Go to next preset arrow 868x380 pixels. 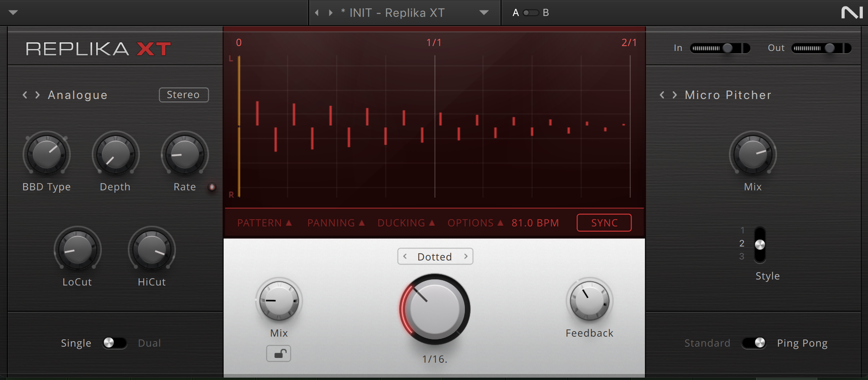(x=331, y=13)
